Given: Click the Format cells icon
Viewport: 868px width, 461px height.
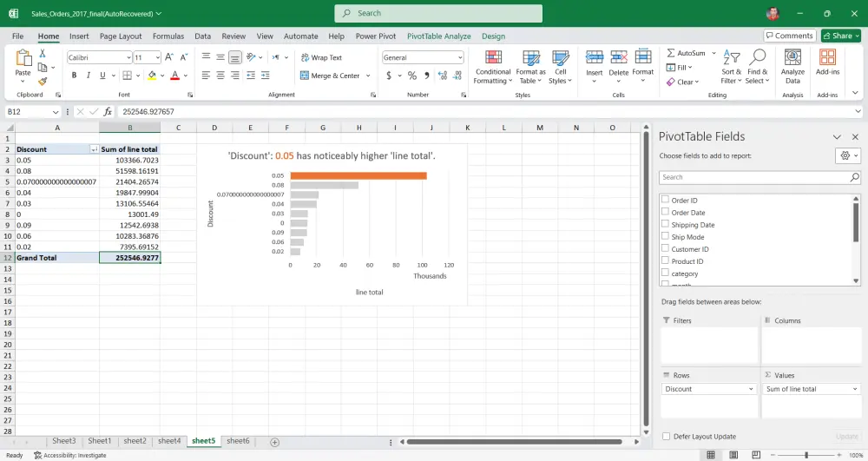Looking at the screenshot, I should click(x=642, y=57).
